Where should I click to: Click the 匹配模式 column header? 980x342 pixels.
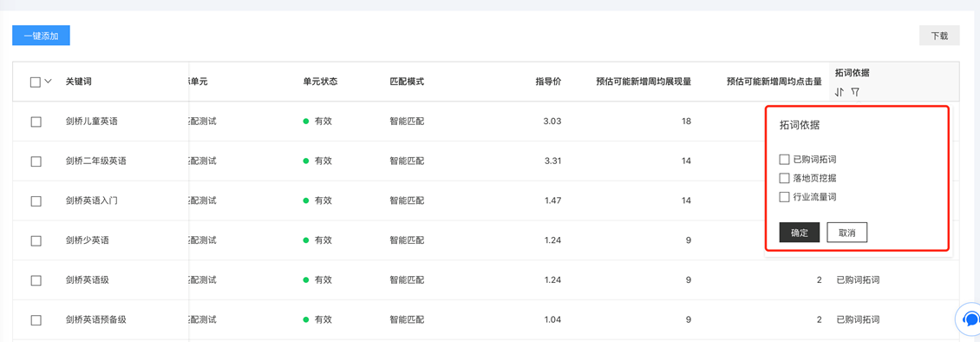[407, 82]
